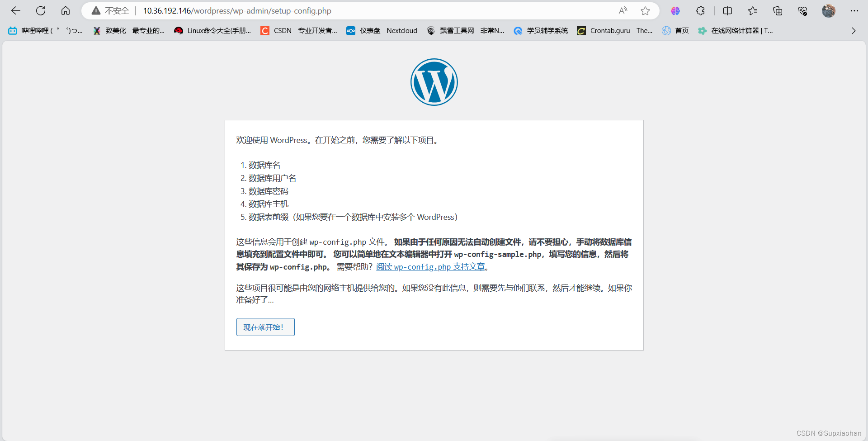Open the browser home page icon
Image resolution: width=868 pixels, height=441 pixels.
point(66,10)
